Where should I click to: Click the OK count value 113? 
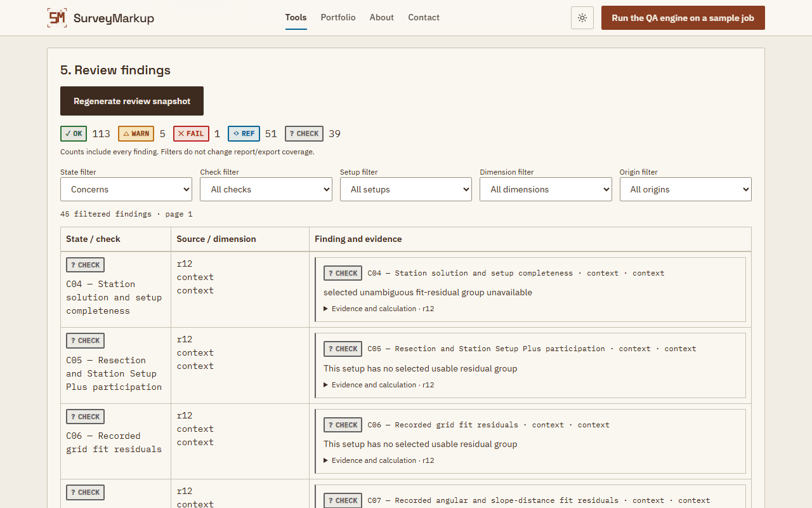(101, 133)
